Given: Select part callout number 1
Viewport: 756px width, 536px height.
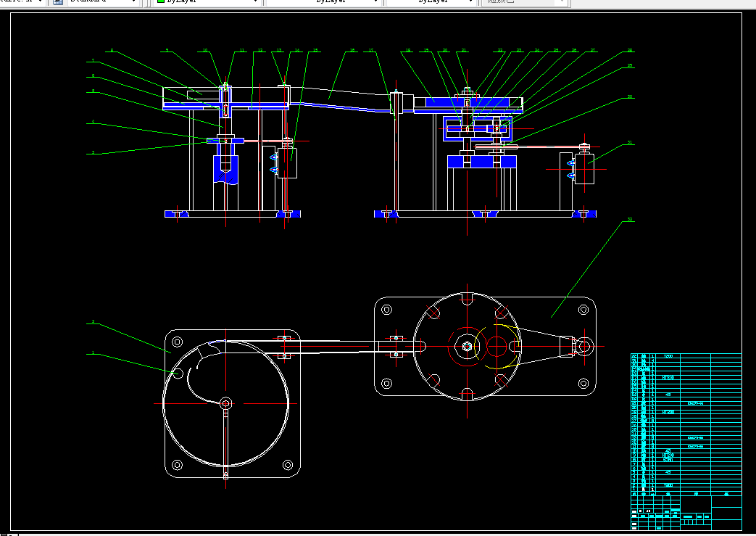Looking at the screenshot, I should pyautogui.click(x=93, y=352).
